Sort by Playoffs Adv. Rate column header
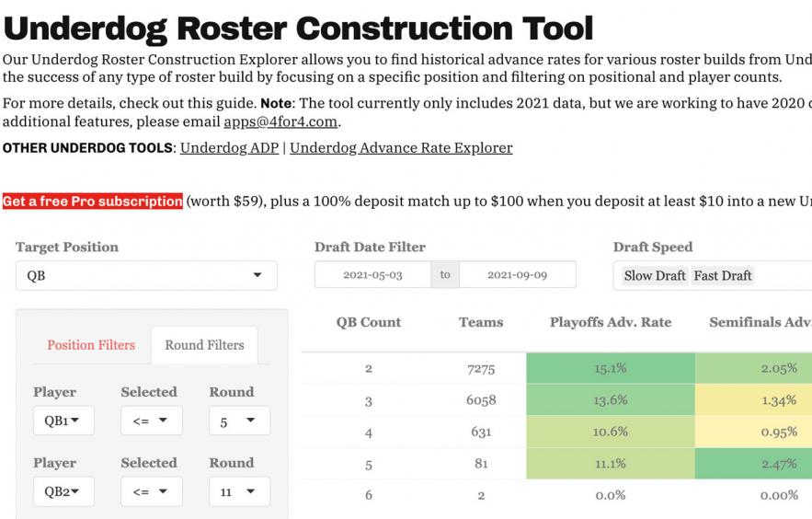The width and height of the screenshot is (812, 519). [611, 322]
